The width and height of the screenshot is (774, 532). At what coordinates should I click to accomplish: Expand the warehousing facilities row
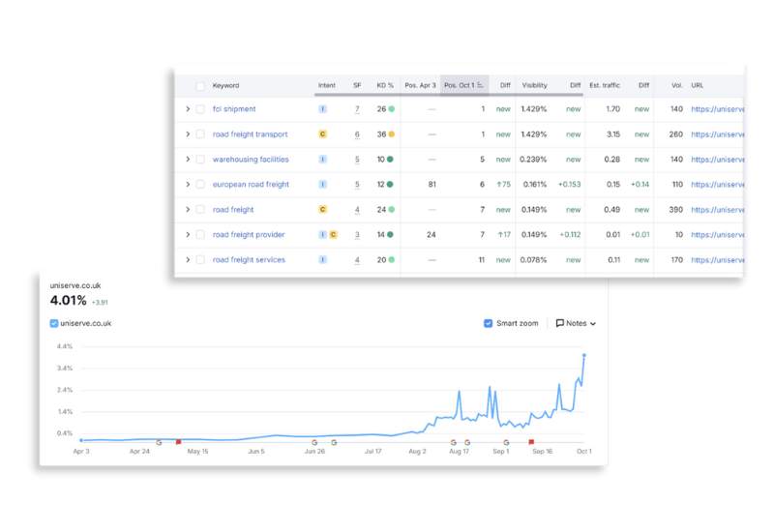coord(188,160)
